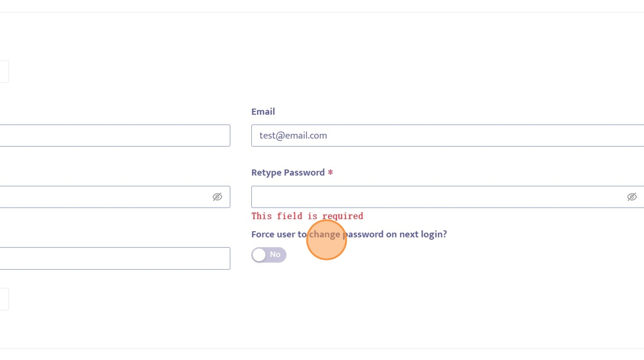The height and width of the screenshot is (360, 644).
Task: Enable force password change toggle
Action: pos(269,255)
